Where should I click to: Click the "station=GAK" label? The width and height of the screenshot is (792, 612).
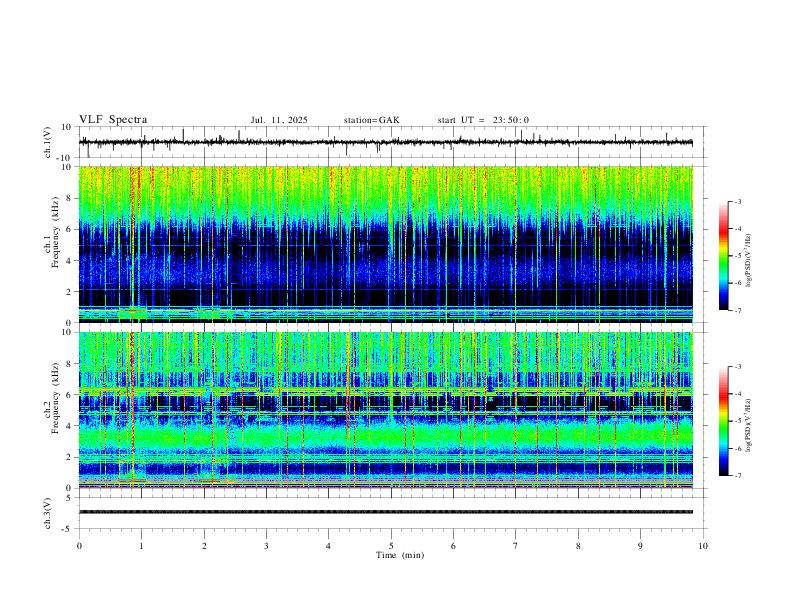(371, 120)
